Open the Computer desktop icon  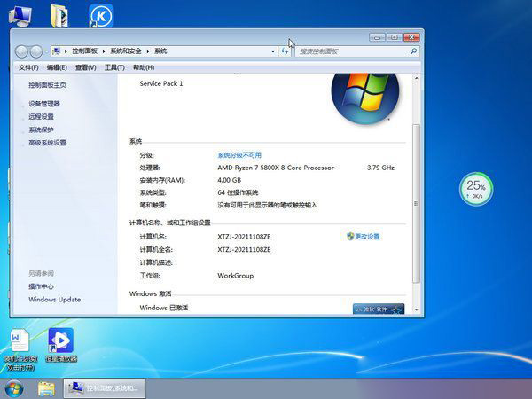click(x=20, y=16)
